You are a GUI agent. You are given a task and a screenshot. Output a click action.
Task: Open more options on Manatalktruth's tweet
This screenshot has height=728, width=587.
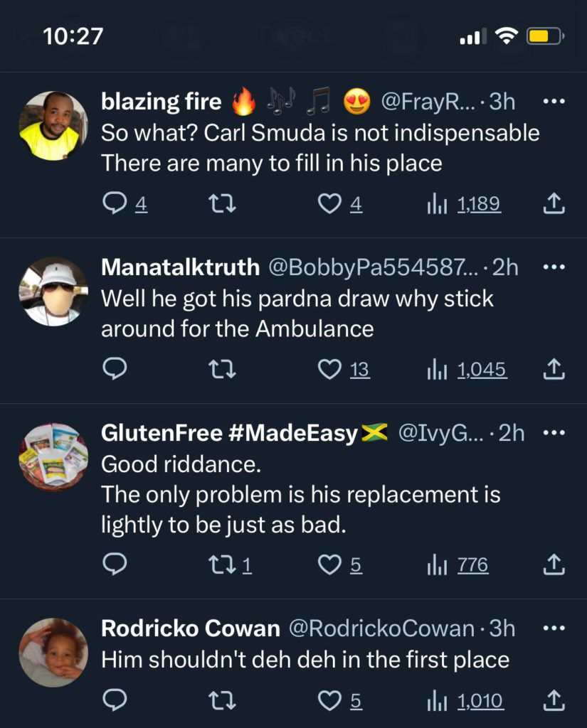[x=554, y=267]
